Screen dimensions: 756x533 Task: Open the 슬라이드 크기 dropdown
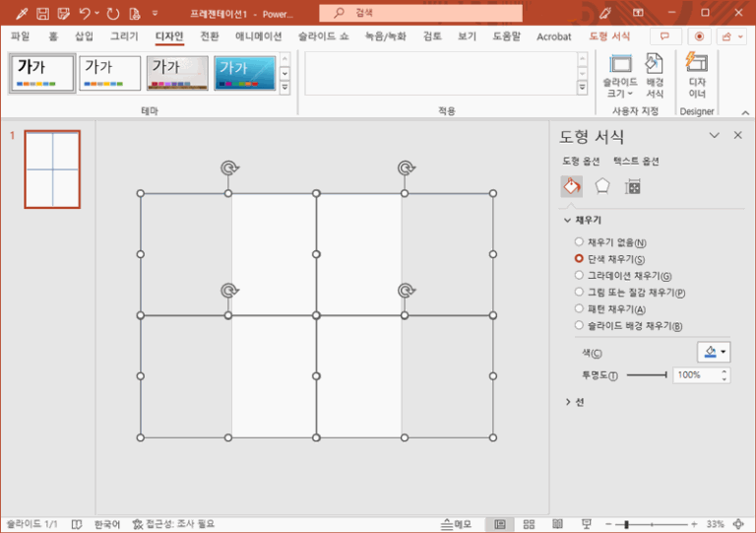coord(620,75)
